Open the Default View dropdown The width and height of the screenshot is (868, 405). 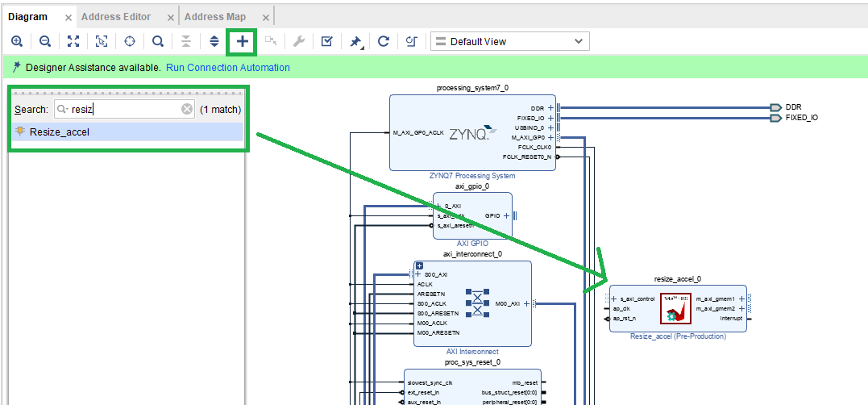point(510,42)
